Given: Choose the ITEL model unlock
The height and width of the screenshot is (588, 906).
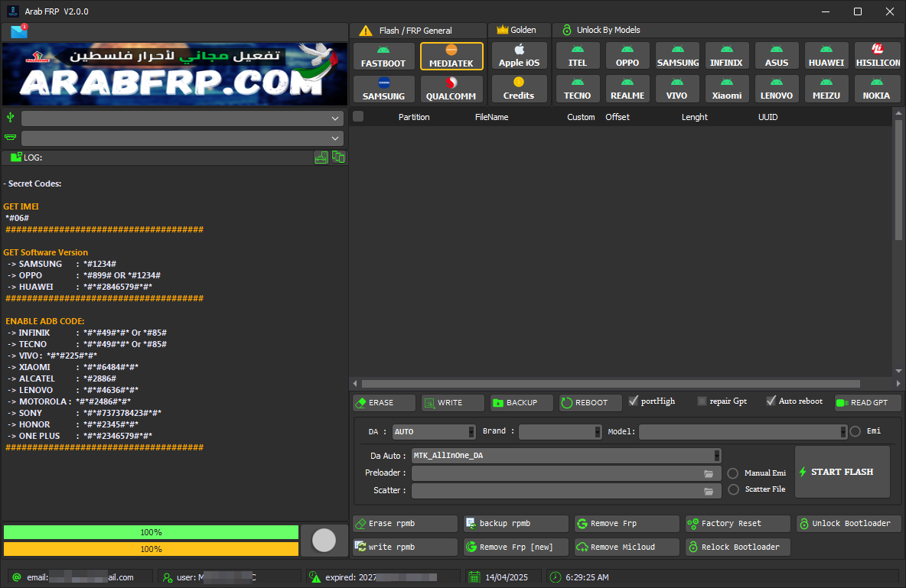Looking at the screenshot, I should tap(577, 56).
